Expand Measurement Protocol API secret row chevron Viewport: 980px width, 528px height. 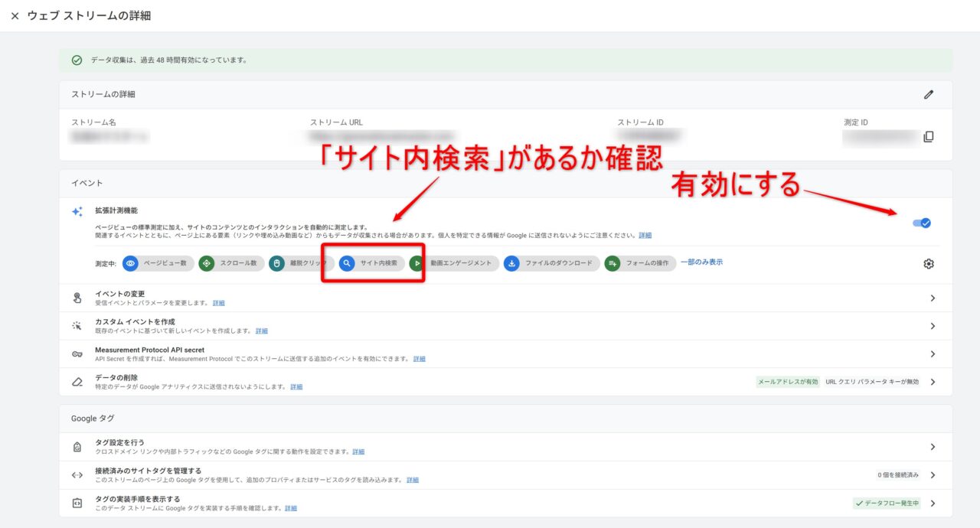tap(932, 354)
